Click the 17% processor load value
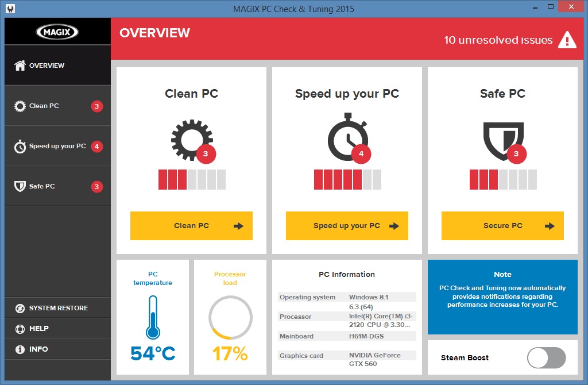The width and height of the screenshot is (588, 385). pyautogui.click(x=230, y=353)
